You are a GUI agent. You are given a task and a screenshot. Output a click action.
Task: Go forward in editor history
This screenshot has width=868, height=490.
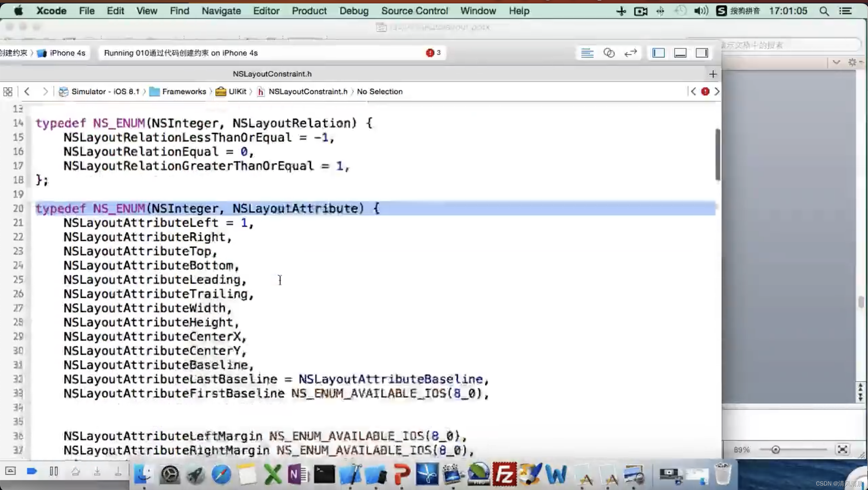point(45,92)
